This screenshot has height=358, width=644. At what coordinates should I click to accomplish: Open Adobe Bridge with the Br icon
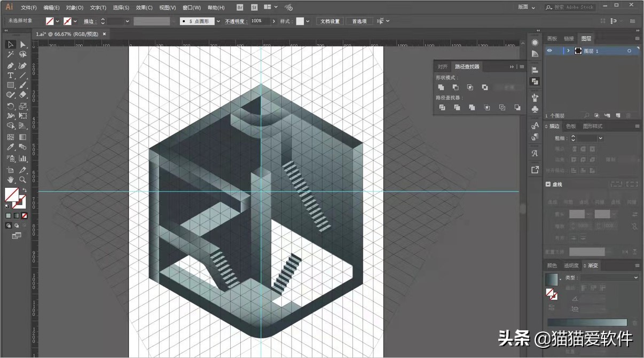click(x=240, y=7)
